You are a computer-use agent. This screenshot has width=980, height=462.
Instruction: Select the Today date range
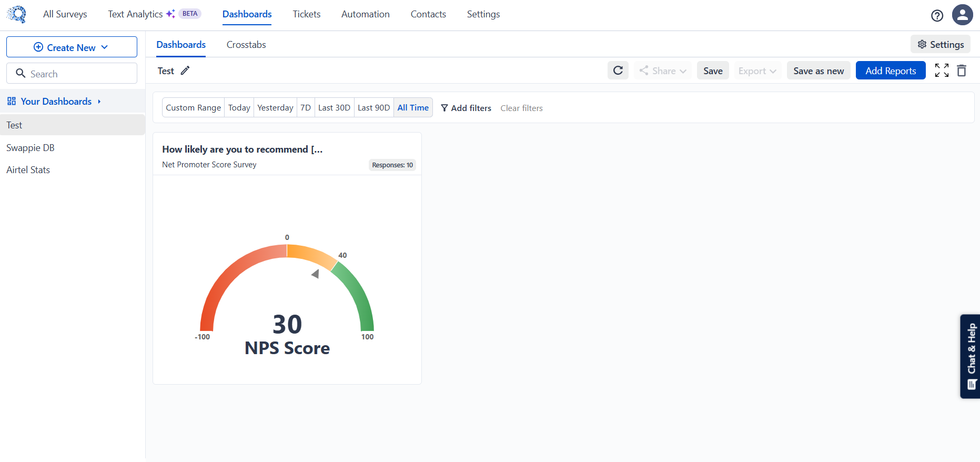[x=239, y=107]
